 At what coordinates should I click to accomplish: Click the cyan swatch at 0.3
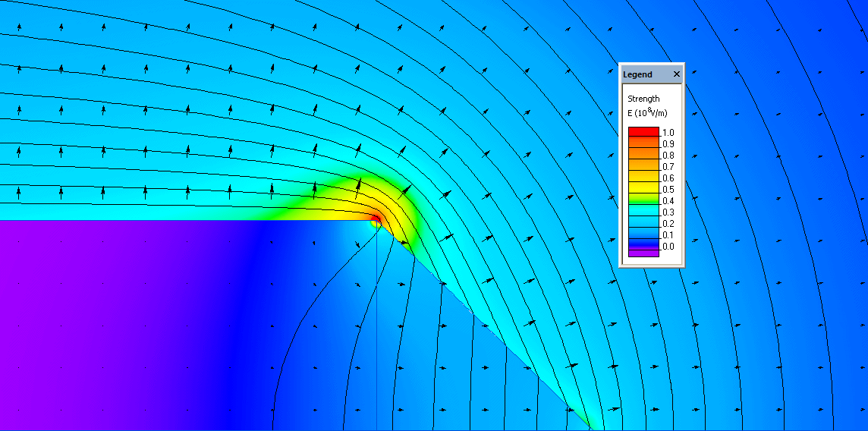[x=644, y=210]
